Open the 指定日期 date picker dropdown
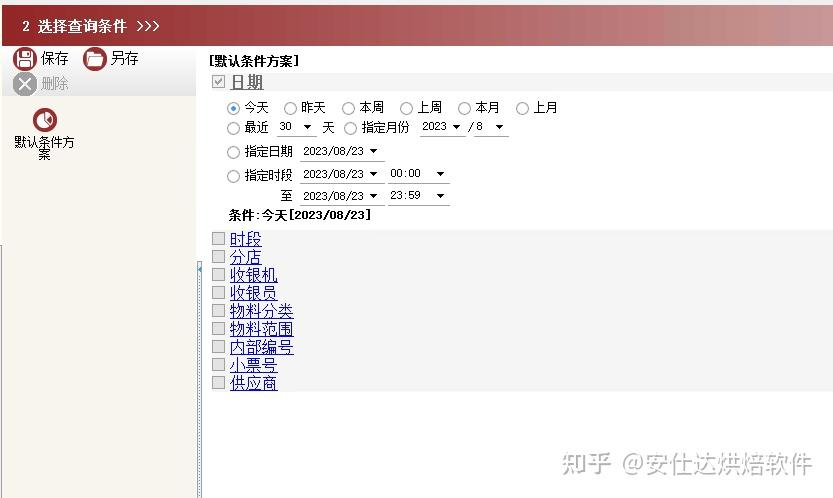833x498 pixels. click(x=373, y=151)
